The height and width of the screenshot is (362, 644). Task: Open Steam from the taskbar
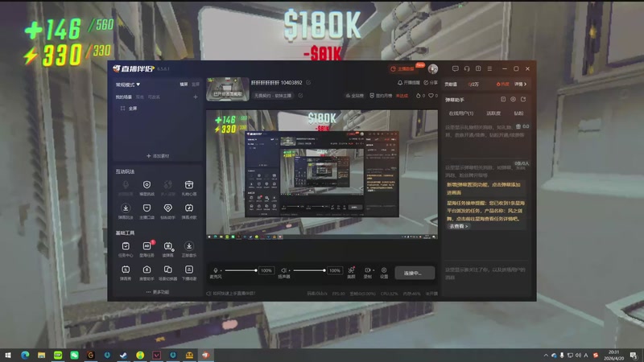coord(123,355)
